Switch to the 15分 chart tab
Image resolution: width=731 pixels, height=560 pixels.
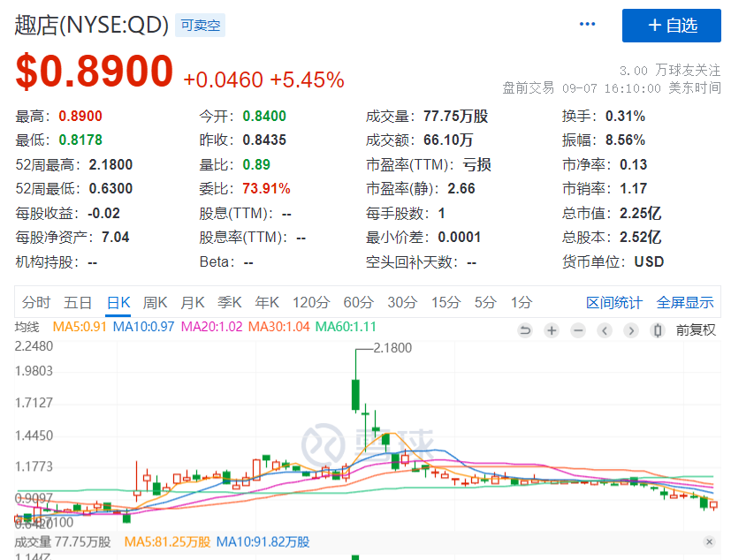click(445, 302)
